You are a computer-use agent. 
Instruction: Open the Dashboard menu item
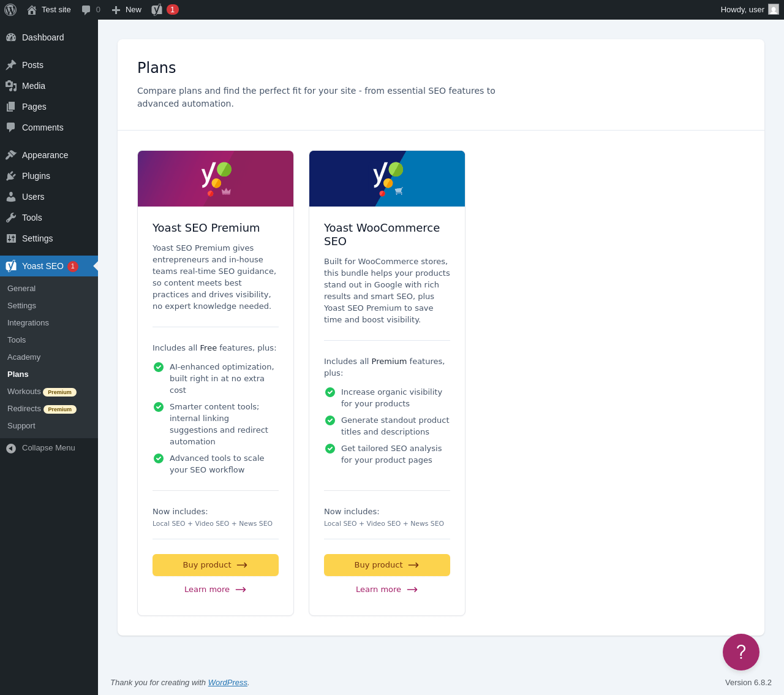point(49,37)
